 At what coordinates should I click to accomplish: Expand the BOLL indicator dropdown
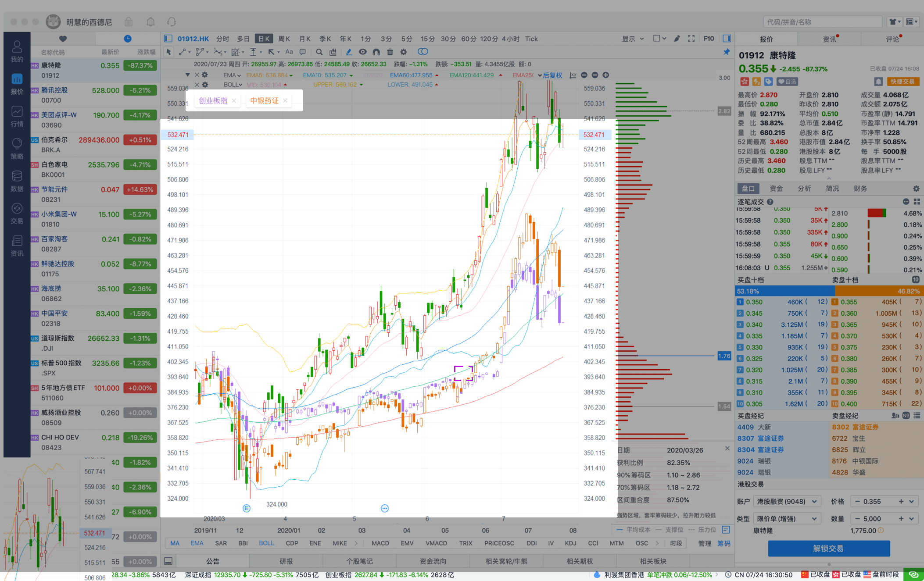[233, 85]
